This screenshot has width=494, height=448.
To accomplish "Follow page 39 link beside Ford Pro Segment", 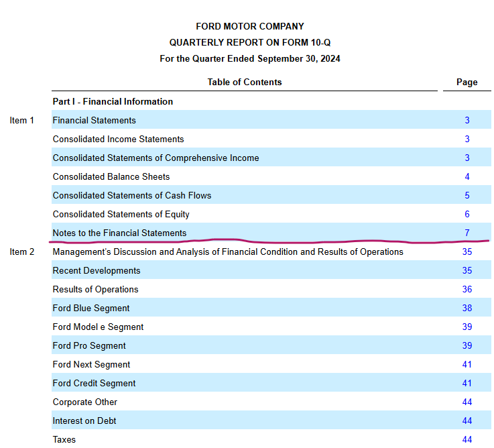I will coord(467,345).
